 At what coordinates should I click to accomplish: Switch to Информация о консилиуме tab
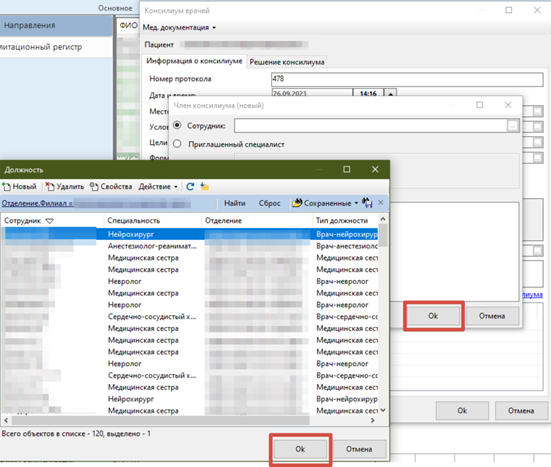coord(194,61)
